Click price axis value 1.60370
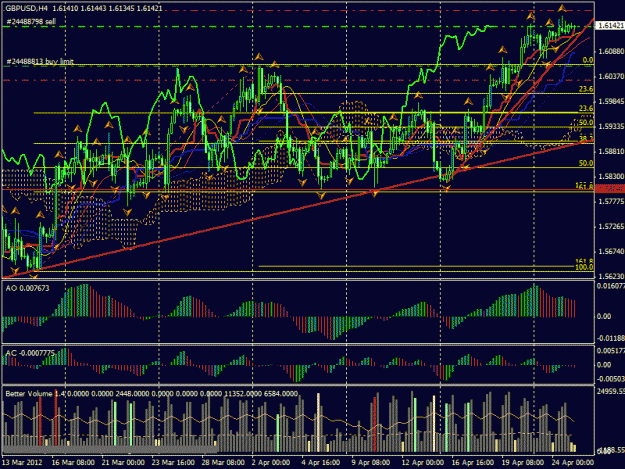Screen dimensions: 625x469 point(611,76)
